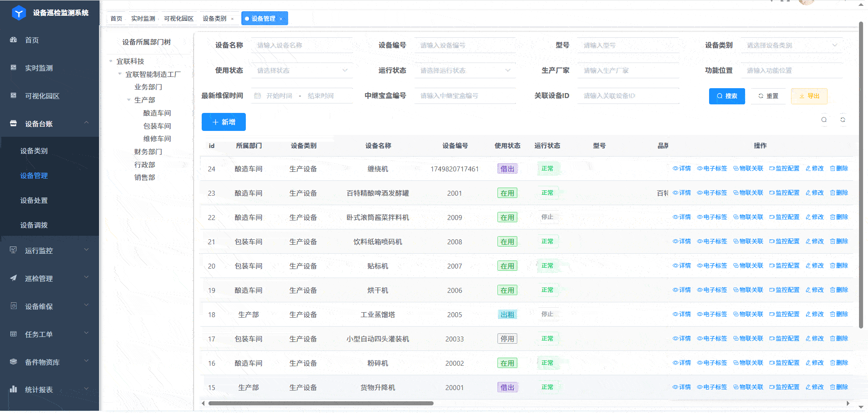Click the 设备台账 sidebar icon
868x413 pixels.
14,123
